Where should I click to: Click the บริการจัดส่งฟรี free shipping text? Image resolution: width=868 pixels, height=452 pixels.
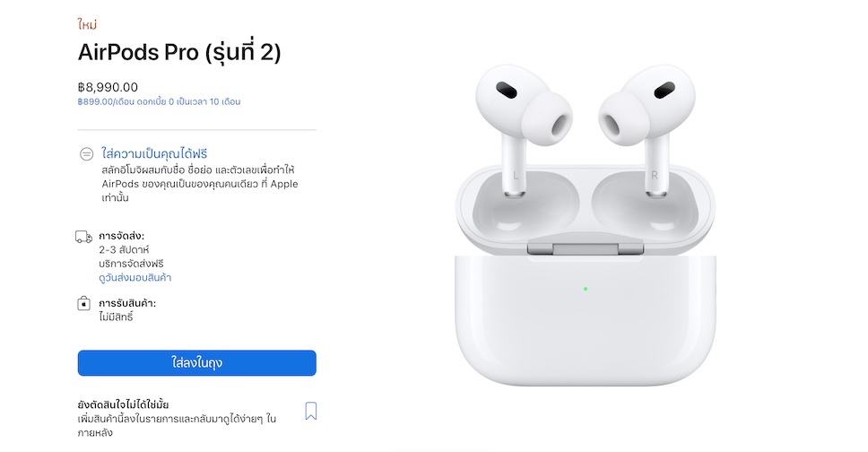131,264
